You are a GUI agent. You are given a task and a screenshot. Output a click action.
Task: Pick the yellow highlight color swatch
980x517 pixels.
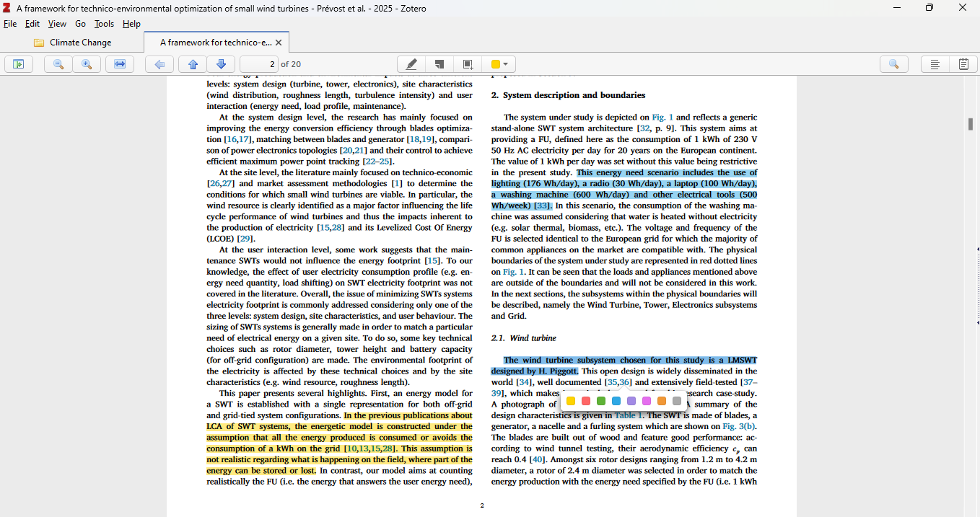click(x=570, y=401)
